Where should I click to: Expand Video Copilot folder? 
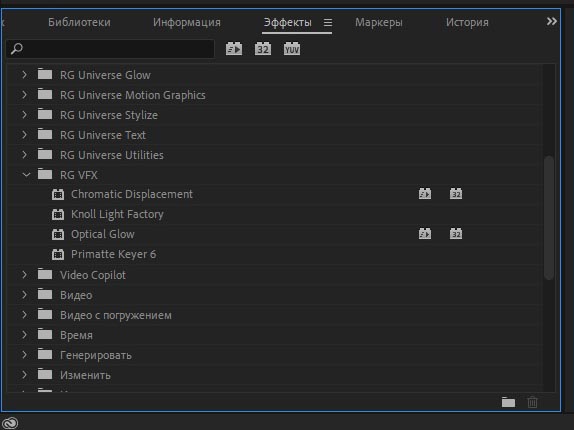pos(25,274)
